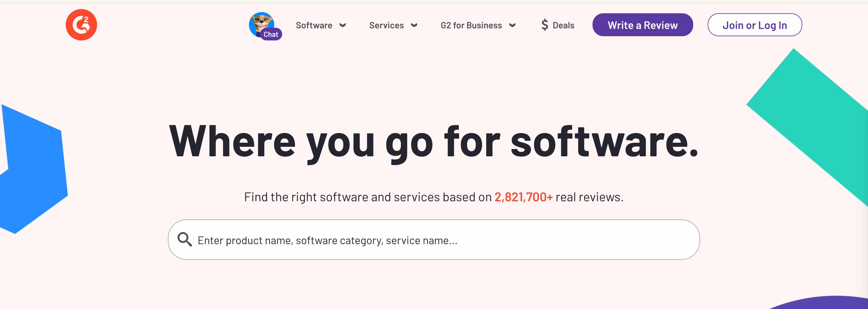Go to the Deals link
The width and height of the screenshot is (868, 309).
click(563, 25)
